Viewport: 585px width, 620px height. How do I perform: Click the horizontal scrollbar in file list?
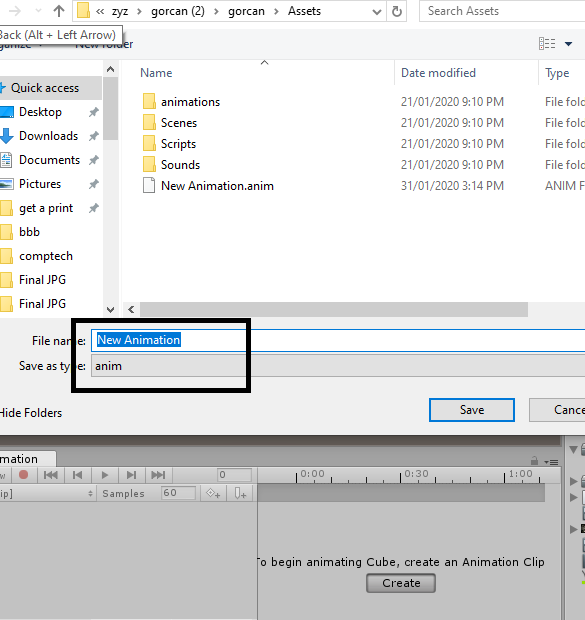[333, 310]
